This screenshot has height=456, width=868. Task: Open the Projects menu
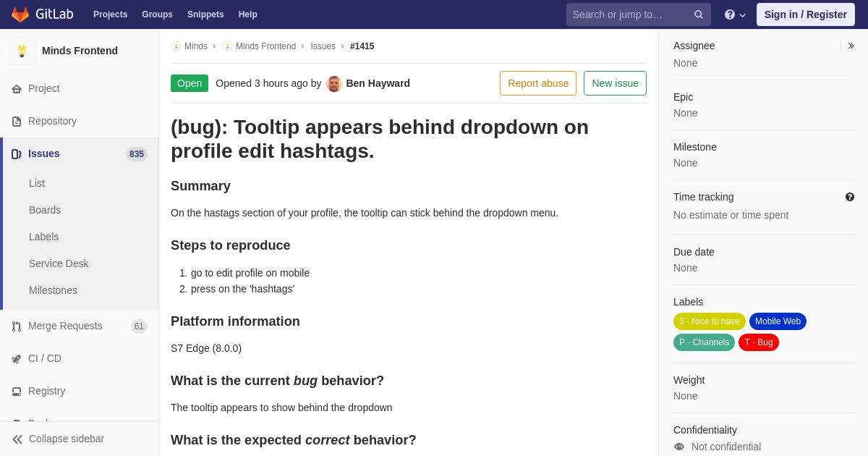click(110, 14)
